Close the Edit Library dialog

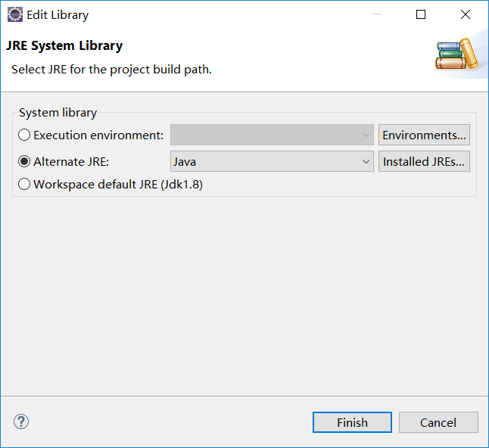tap(465, 14)
